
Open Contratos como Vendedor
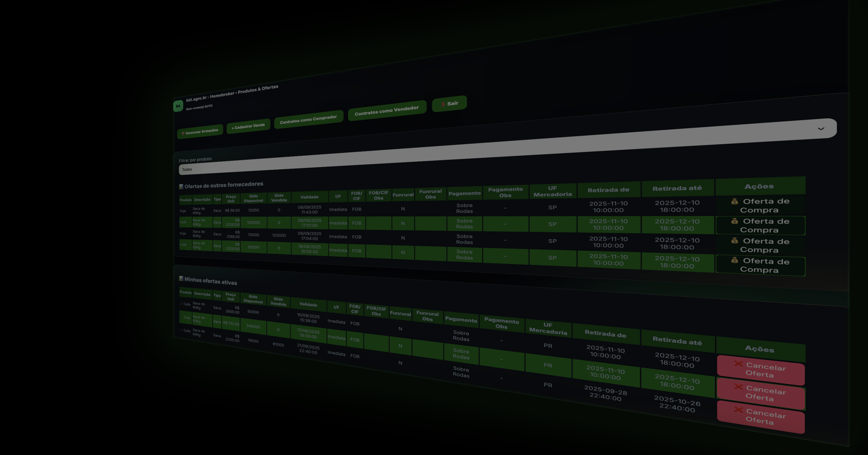pos(387,111)
